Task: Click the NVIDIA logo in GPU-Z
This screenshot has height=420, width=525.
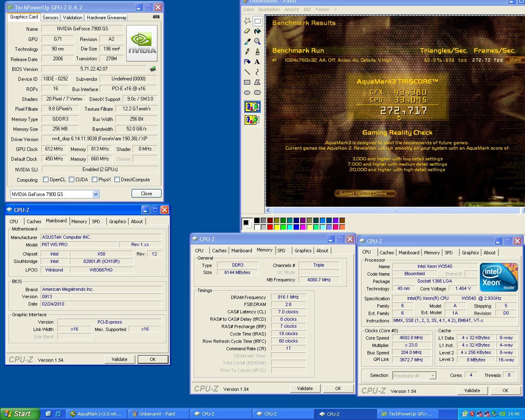Action: [142, 43]
